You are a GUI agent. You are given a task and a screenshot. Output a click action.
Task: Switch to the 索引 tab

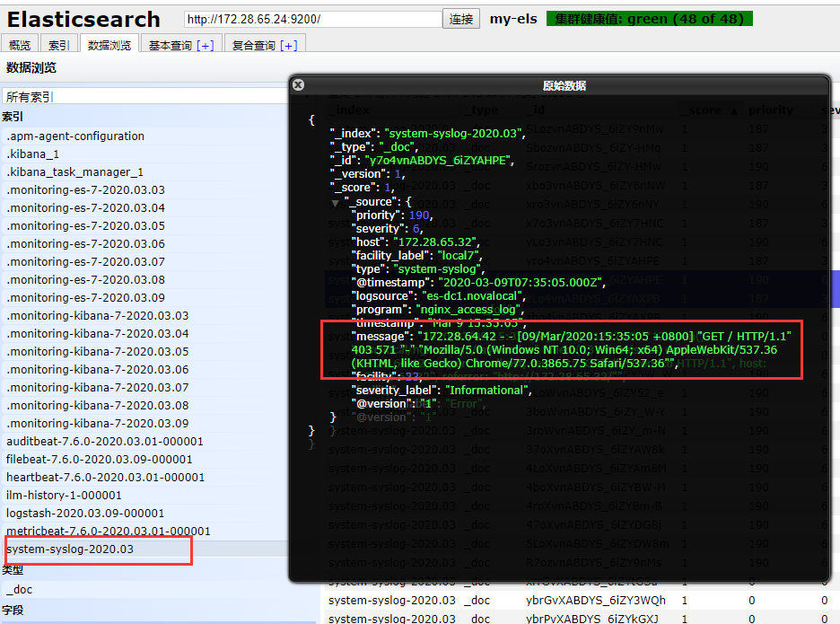point(59,43)
